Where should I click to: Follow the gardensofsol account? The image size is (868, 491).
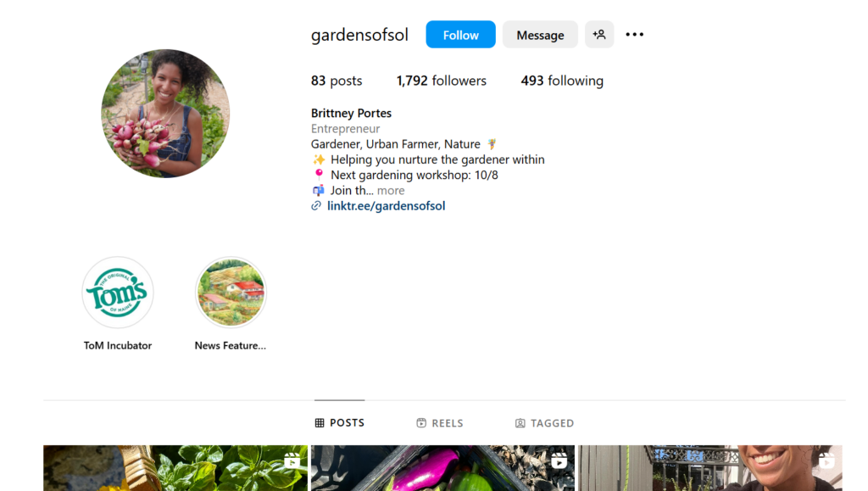pyautogui.click(x=460, y=35)
